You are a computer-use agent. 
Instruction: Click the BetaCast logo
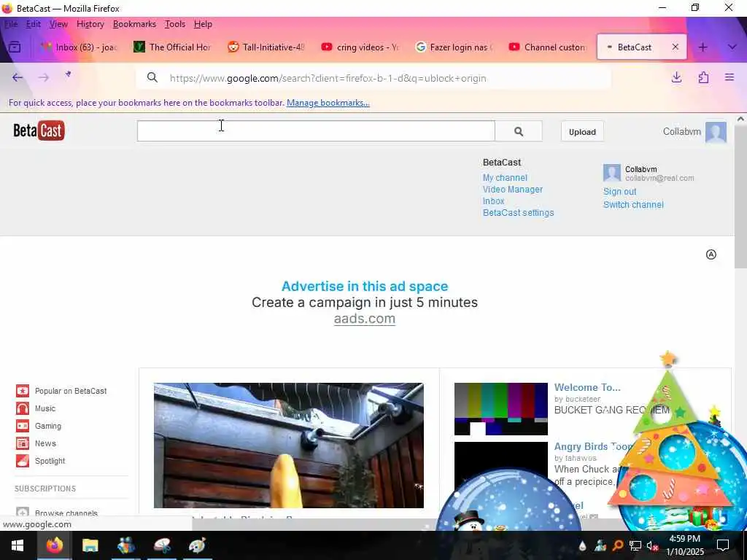pos(39,131)
